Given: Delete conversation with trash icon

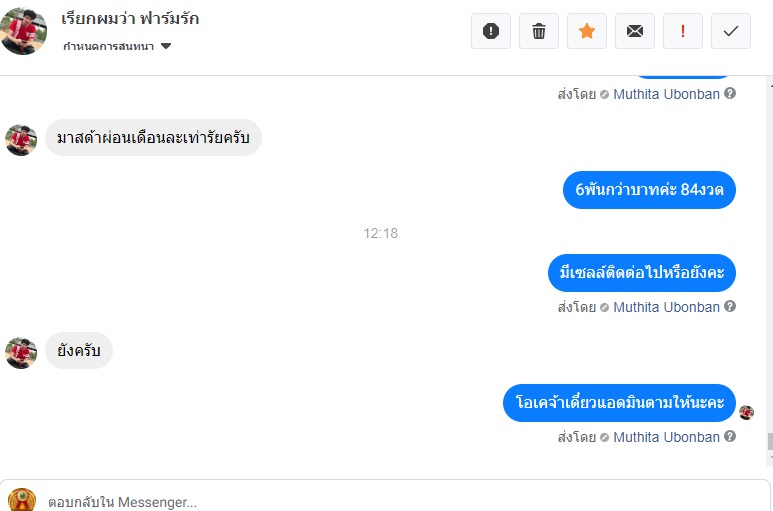Looking at the screenshot, I should [538, 32].
